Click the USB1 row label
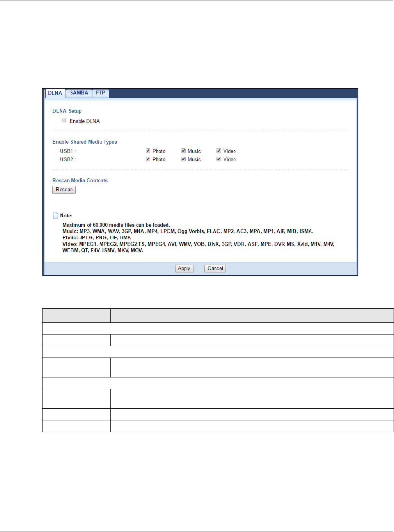Image resolution: width=394 pixels, height=532 pixels. [68, 151]
